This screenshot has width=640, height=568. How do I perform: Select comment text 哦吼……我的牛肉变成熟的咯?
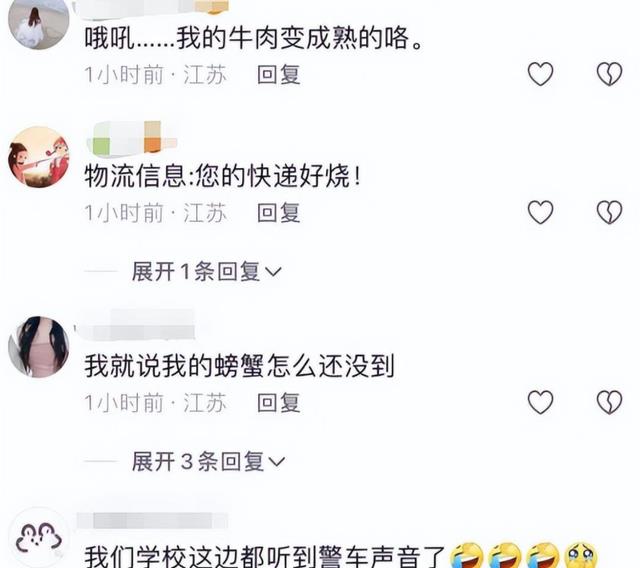coord(253,38)
